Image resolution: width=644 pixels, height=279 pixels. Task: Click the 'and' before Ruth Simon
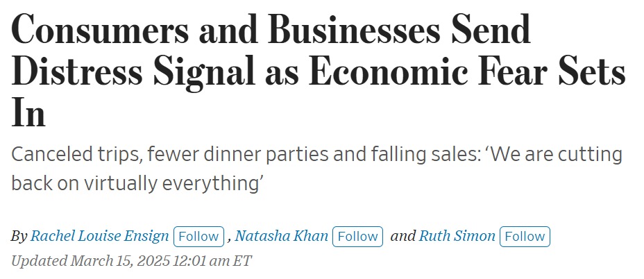pos(402,236)
